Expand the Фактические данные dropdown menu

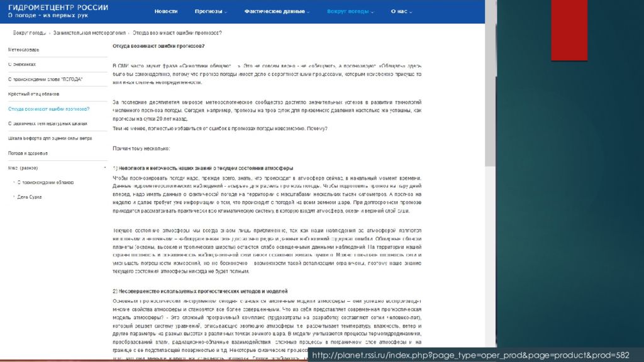[277, 11]
